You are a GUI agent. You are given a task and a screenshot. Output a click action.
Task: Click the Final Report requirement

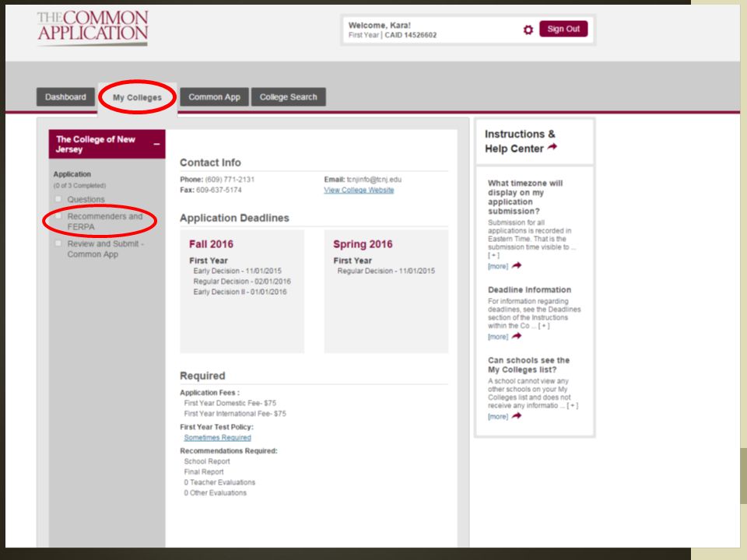click(203, 472)
